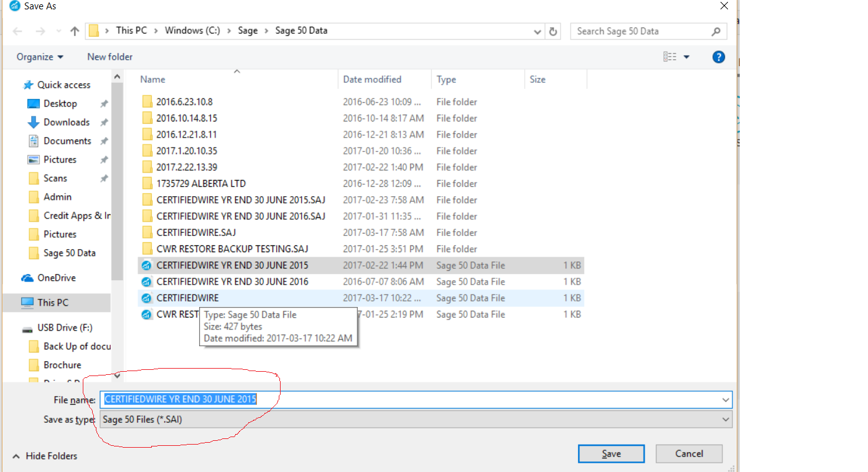Viewport: 868px width, 472px height.
Task: Click the Forward navigation arrow
Action: coord(40,31)
